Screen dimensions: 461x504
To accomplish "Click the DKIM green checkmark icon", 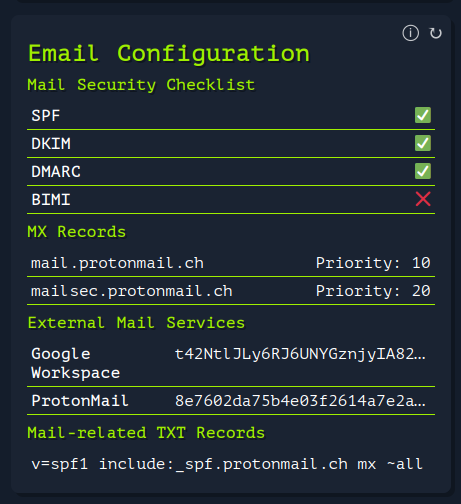I will click(x=423, y=143).
